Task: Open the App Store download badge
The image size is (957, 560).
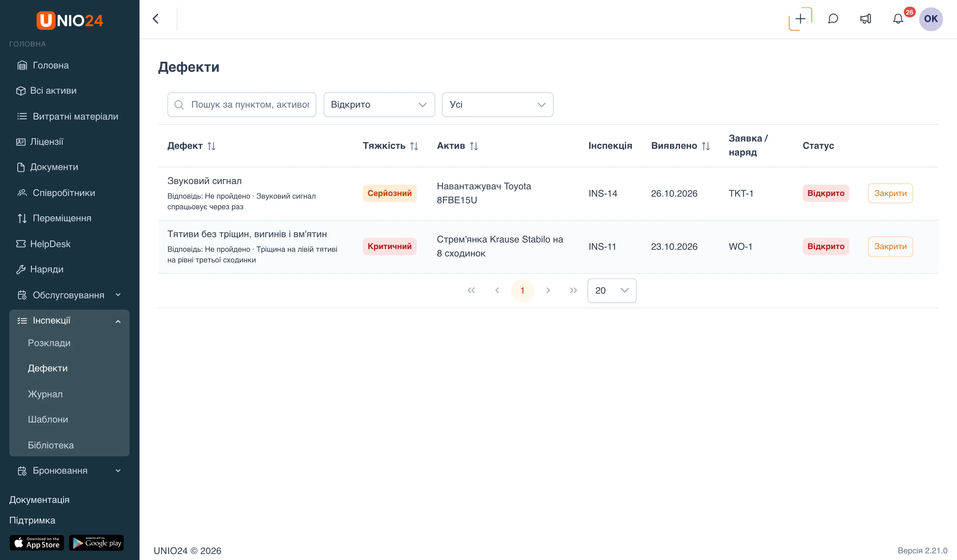Action: click(37, 542)
